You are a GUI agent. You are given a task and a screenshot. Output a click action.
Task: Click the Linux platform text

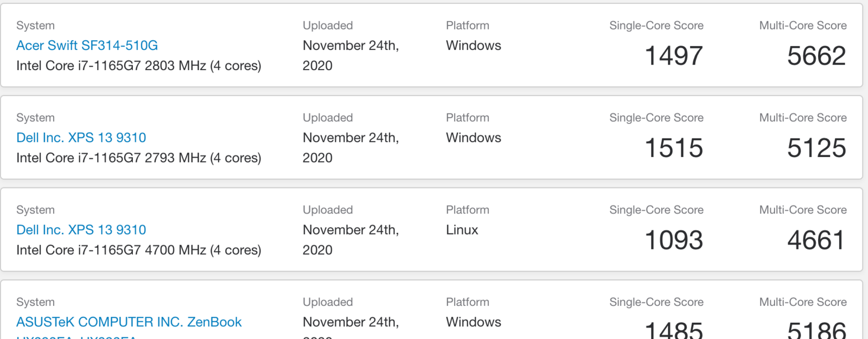462,230
